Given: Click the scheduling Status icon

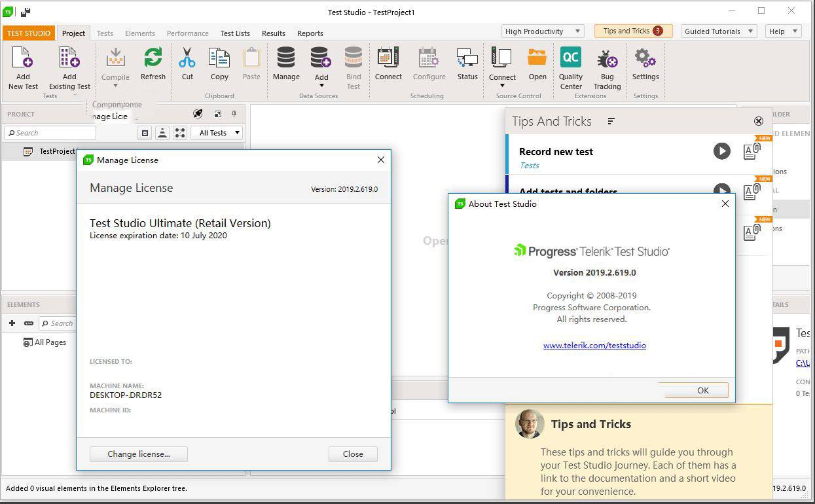Looking at the screenshot, I should pos(467,58).
